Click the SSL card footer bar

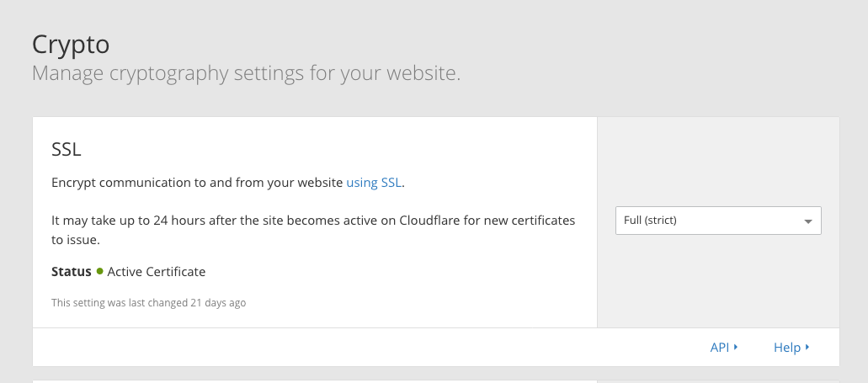tap(337, 347)
